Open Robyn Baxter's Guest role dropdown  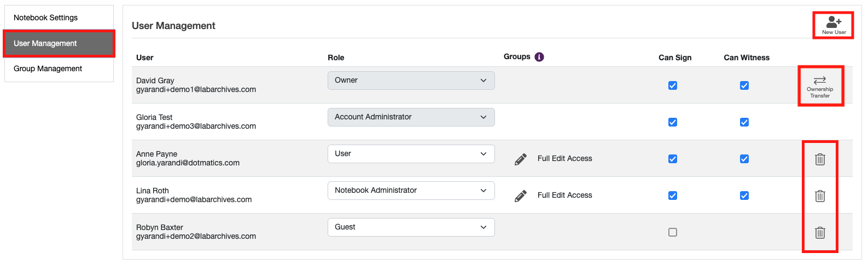[411, 227]
